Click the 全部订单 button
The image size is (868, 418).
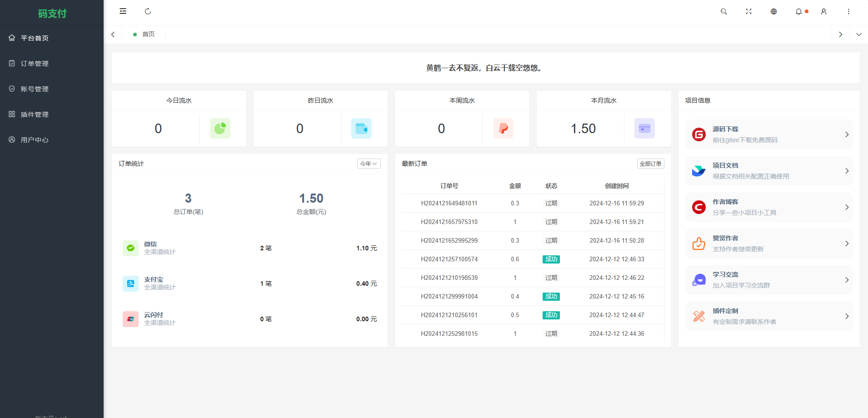(x=650, y=164)
